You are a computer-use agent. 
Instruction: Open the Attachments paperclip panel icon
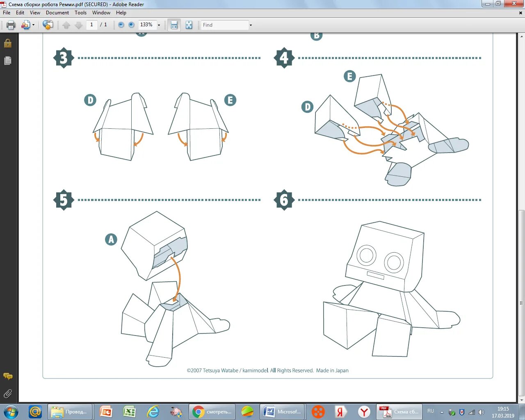8,394
